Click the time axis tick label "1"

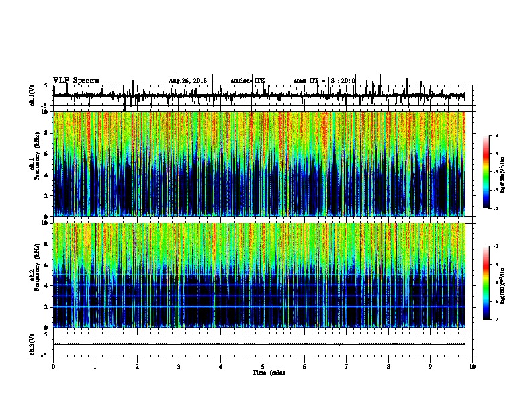[x=95, y=367]
